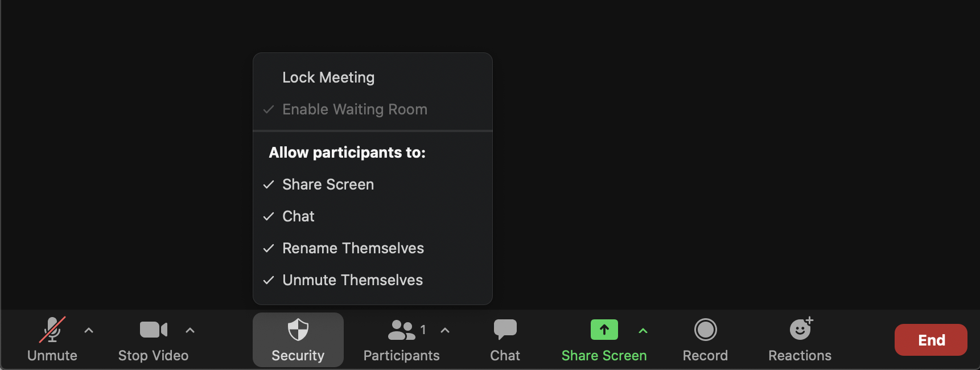Toggle Rename Themselves permission off
Screen dimensions: 980x370
pos(353,248)
